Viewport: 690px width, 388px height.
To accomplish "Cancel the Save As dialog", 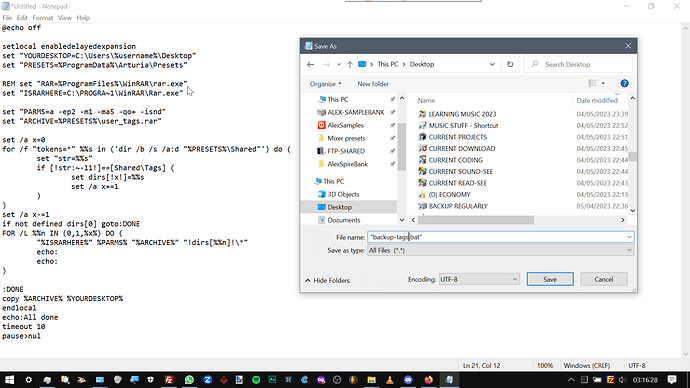I will 603,279.
